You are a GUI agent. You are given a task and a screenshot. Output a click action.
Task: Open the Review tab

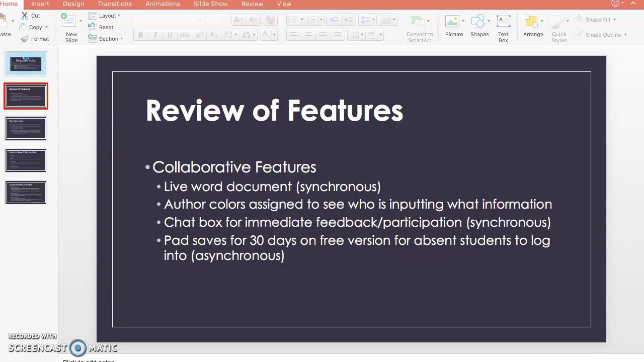tap(252, 4)
